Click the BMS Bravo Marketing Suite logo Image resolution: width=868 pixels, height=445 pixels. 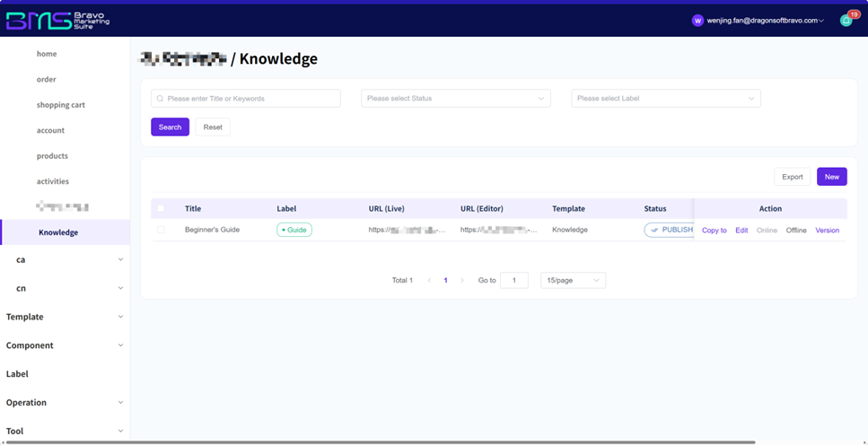(x=57, y=21)
